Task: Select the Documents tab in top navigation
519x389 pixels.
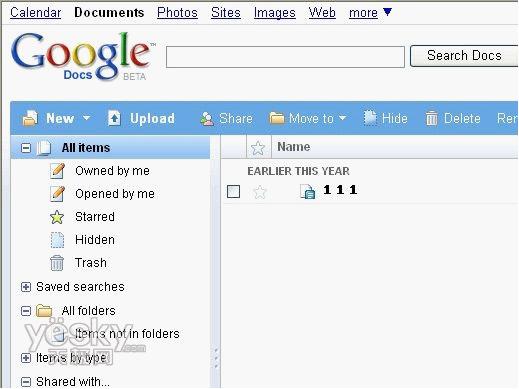Action: pos(109,12)
